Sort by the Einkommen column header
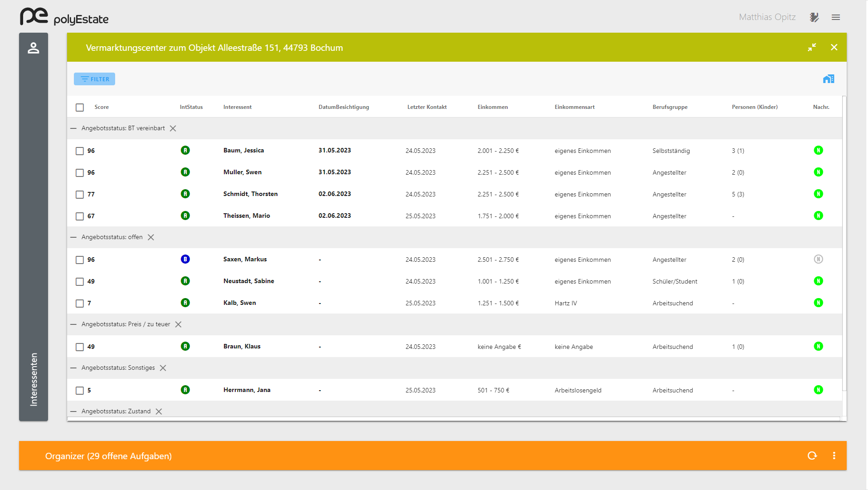This screenshot has width=868, height=490. (x=492, y=107)
